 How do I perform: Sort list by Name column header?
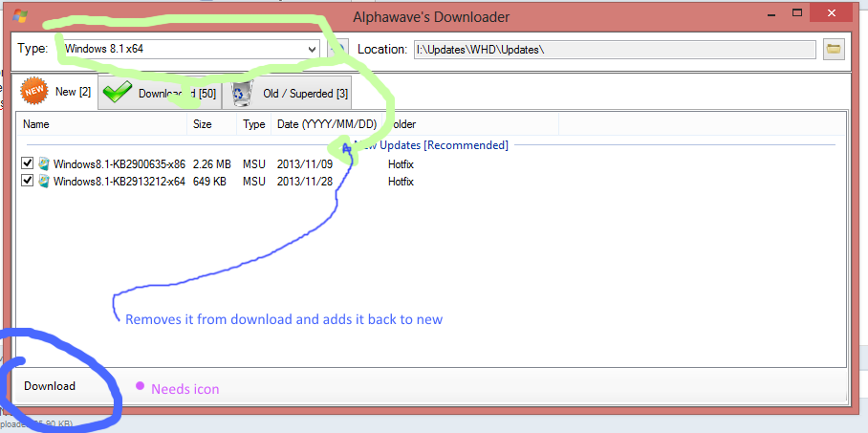click(102, 124)
